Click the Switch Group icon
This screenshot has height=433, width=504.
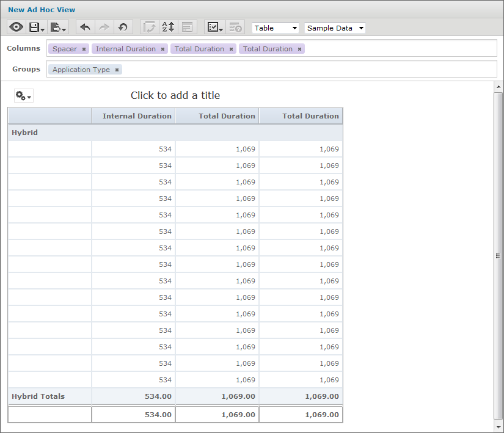(149, 27)
